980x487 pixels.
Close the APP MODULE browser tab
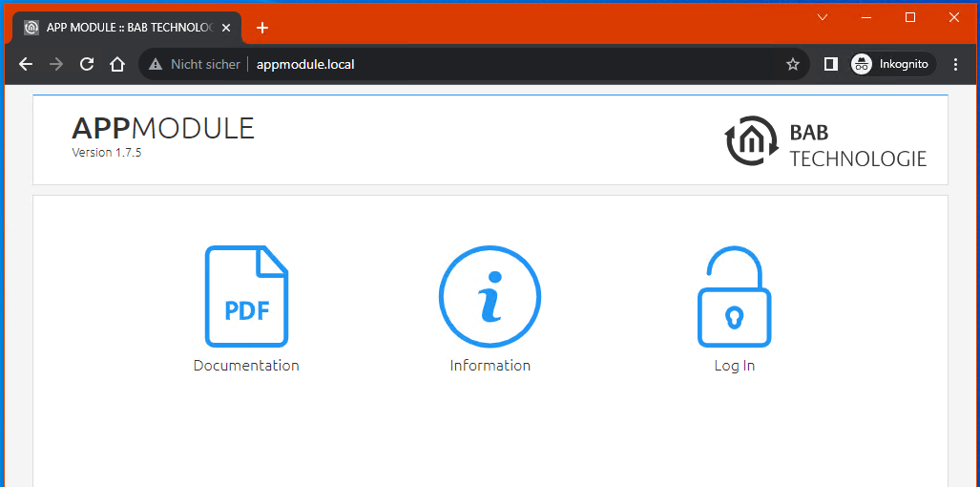226,28
